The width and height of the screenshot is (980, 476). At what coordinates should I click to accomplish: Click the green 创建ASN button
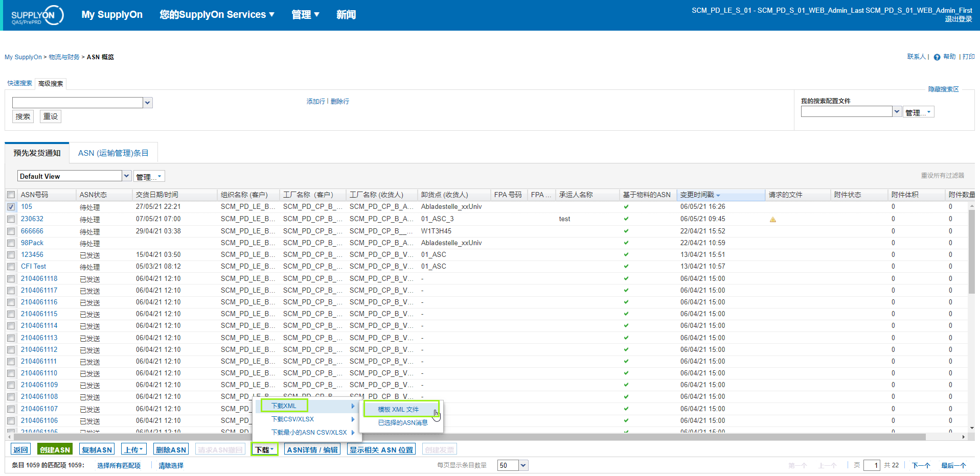[x=55, y=449]
